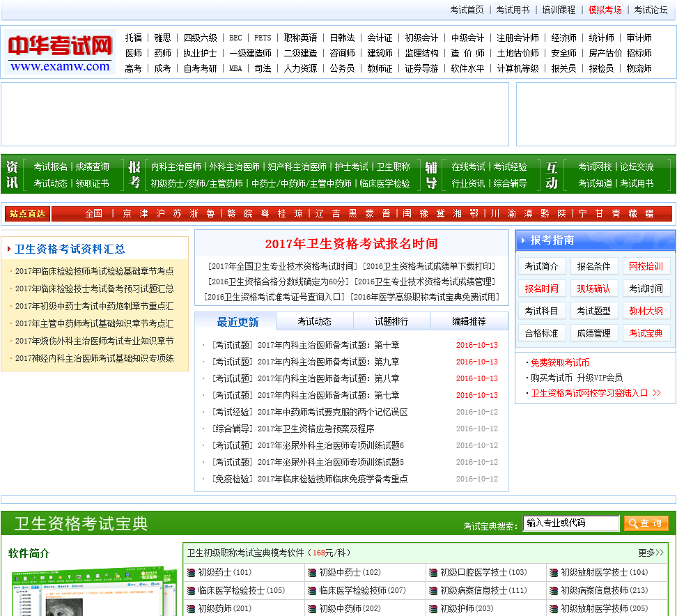Click the 报名条件 button in 报考指南

tap(593, 266)
